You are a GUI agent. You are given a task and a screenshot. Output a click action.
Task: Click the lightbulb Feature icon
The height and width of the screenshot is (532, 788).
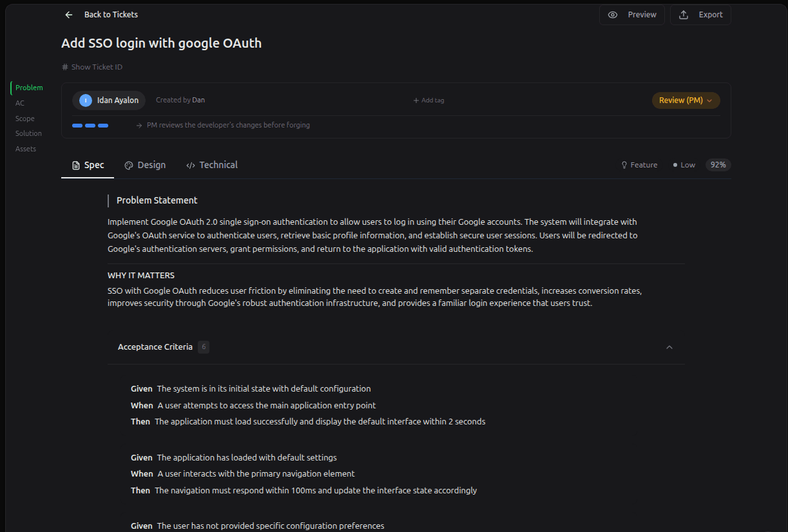[x=624, y=165]
